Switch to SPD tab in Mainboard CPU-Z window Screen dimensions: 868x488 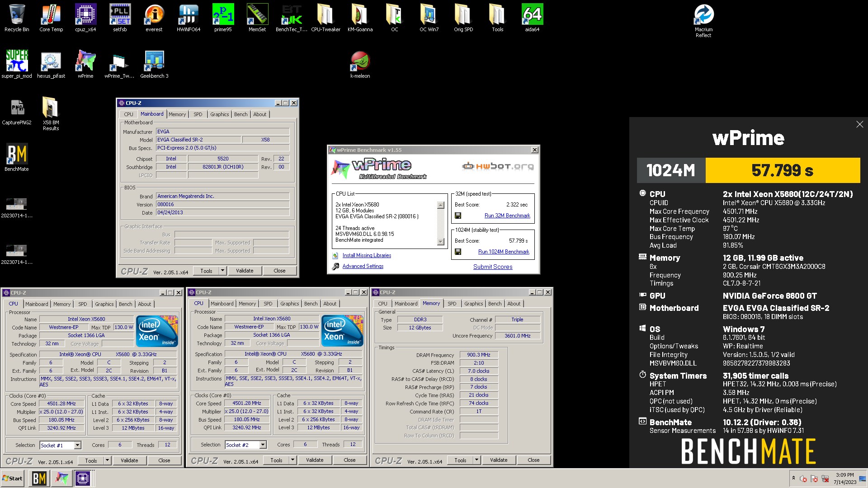198,114
